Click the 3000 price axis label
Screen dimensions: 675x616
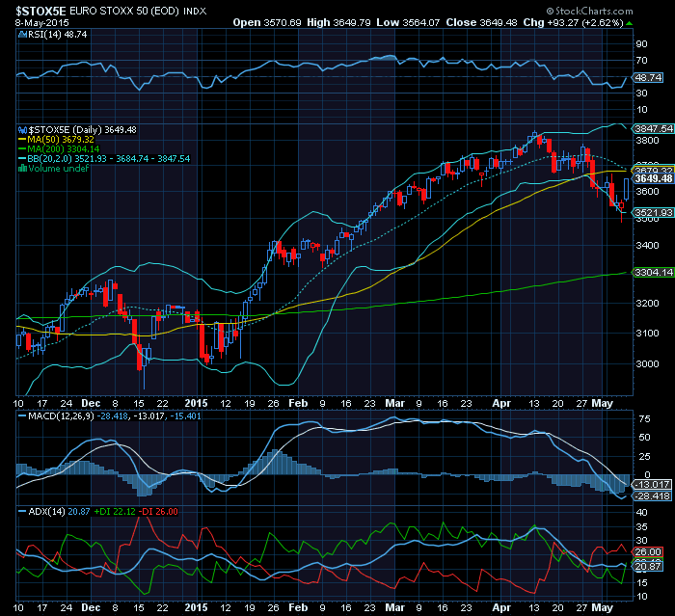(x=647, y=364)
